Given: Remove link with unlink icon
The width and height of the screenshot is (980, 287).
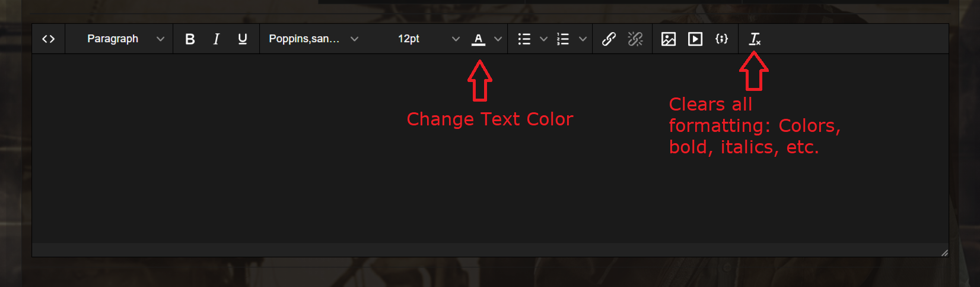Looking at the screenshot, I should (x=635, y=39).
